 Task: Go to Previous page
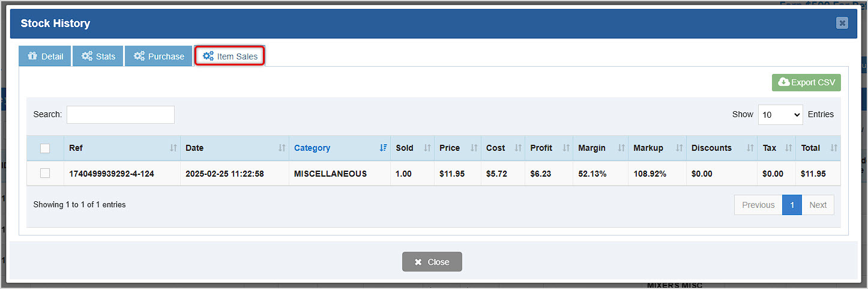(x=758, y=205)
